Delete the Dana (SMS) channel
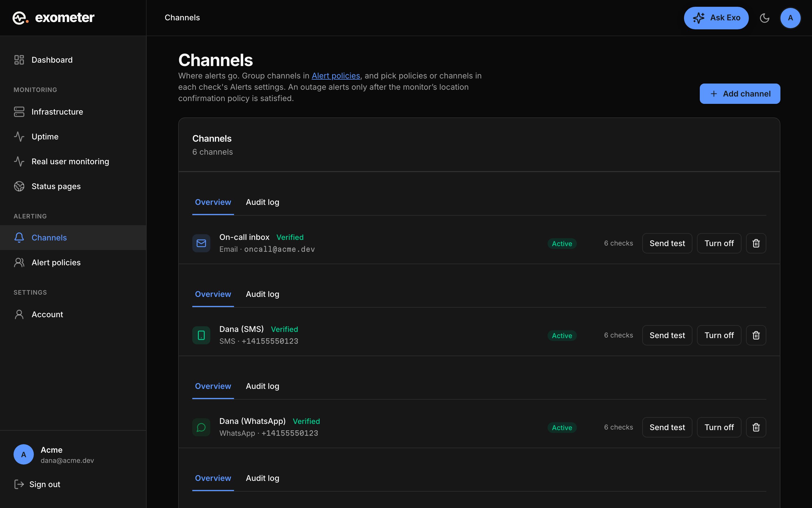The height and width of the screenshot is (508, 812). pyautogui.click(x=756, y=335)
